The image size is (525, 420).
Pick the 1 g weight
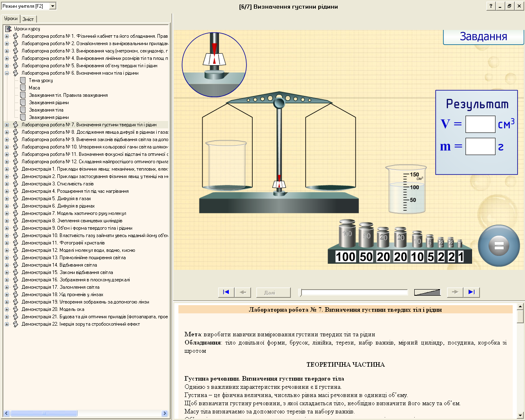point(460,244)
